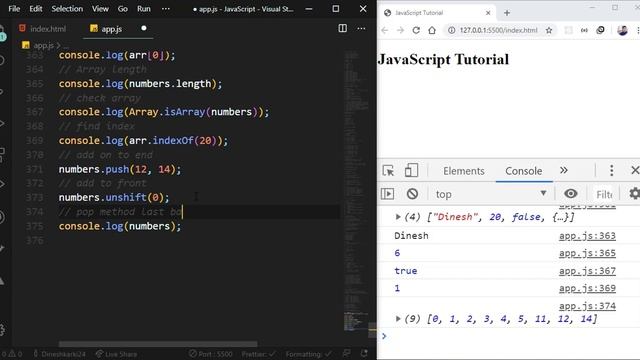Image resolution: width=640 pixels, height=360 pixels.
Task: Click line 375 console.log(numbers) code
Action: (120, 226)
